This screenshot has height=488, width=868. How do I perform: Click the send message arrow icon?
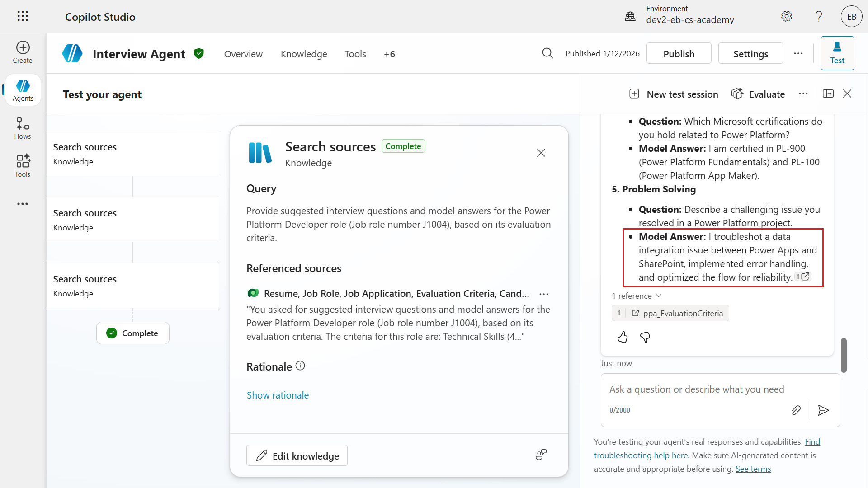(823, 410)
